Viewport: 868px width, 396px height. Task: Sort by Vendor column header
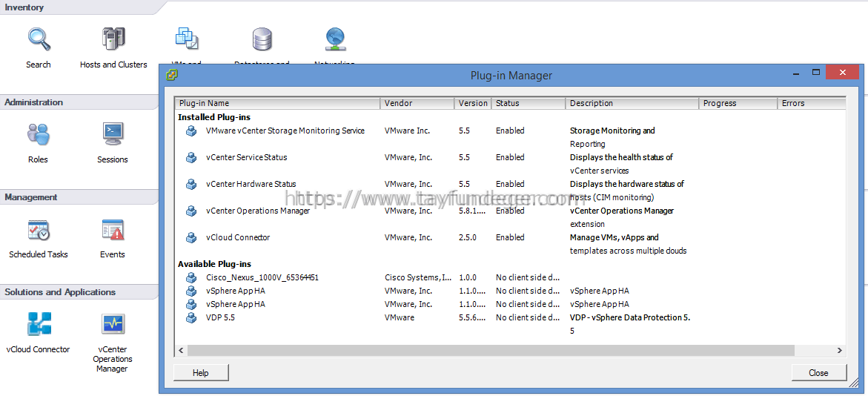pos(417,104)
